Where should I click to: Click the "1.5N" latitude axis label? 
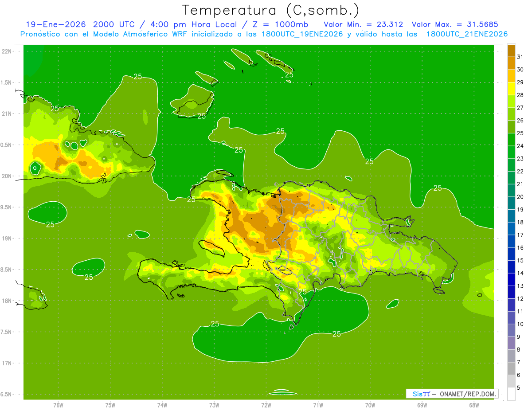pos(7,82)
